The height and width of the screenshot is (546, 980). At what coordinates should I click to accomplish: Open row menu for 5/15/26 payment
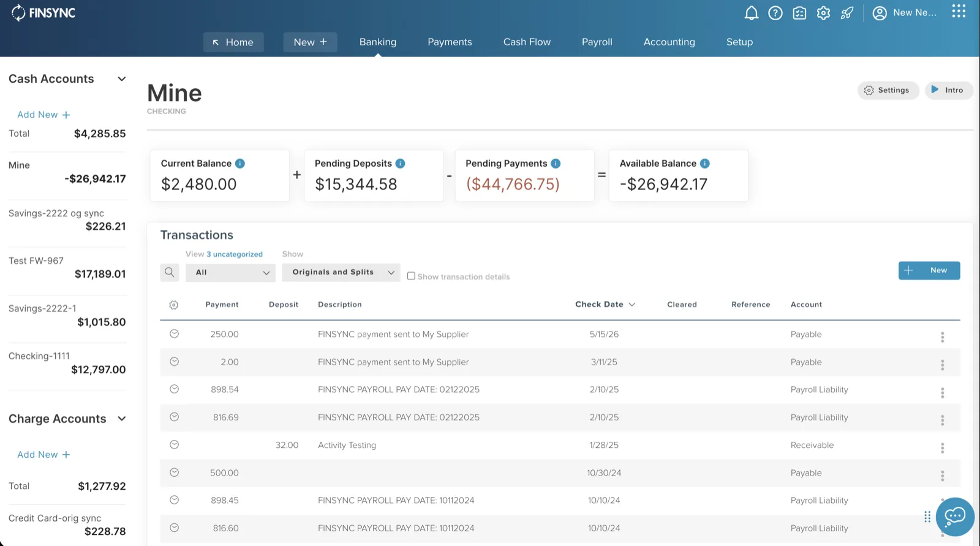pyautogui.click(x=943, y=337)
